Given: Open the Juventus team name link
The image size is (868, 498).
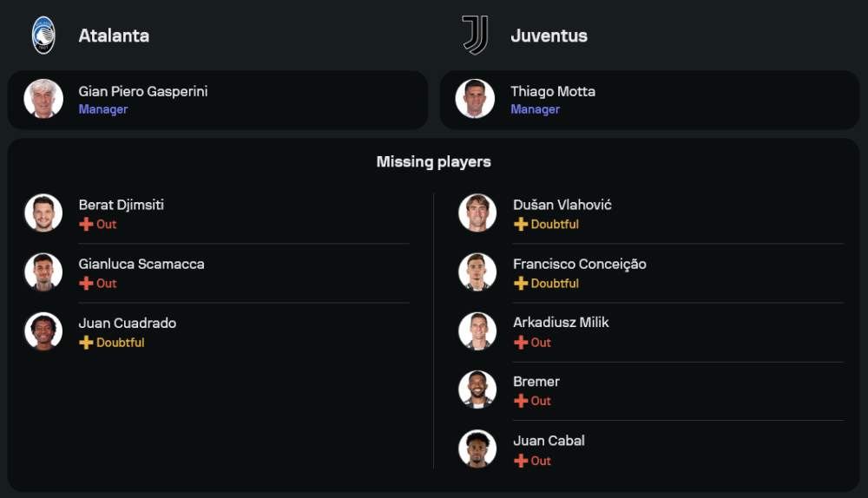Looking at the screenshot, I should [549, 36].
